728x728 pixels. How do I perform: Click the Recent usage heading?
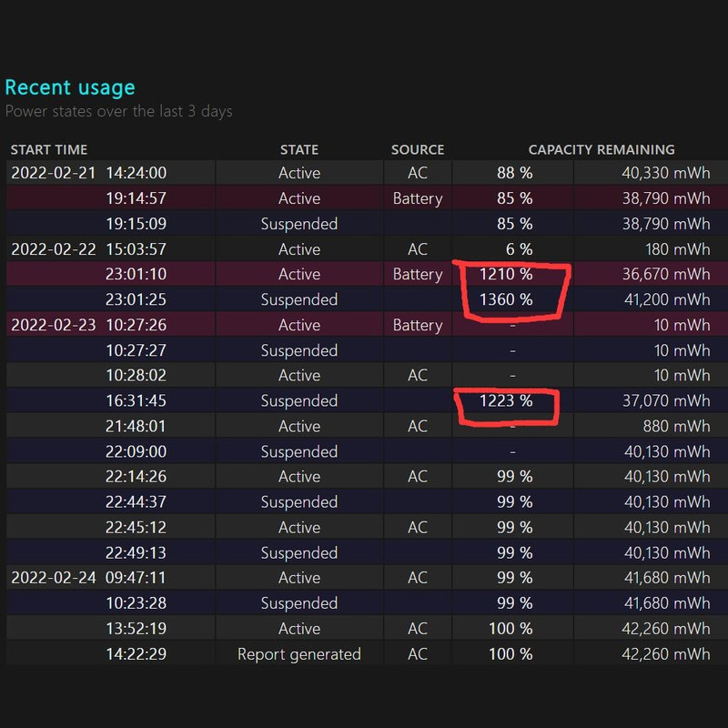(x=70, y=87)
